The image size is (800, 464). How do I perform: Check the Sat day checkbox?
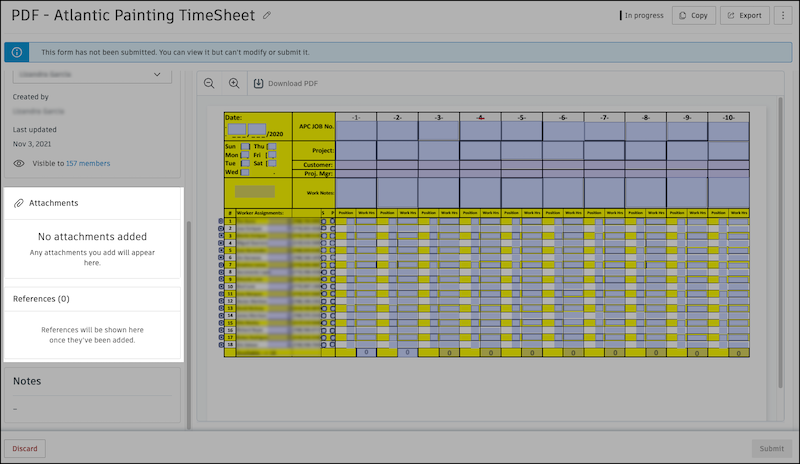point(272,163)
